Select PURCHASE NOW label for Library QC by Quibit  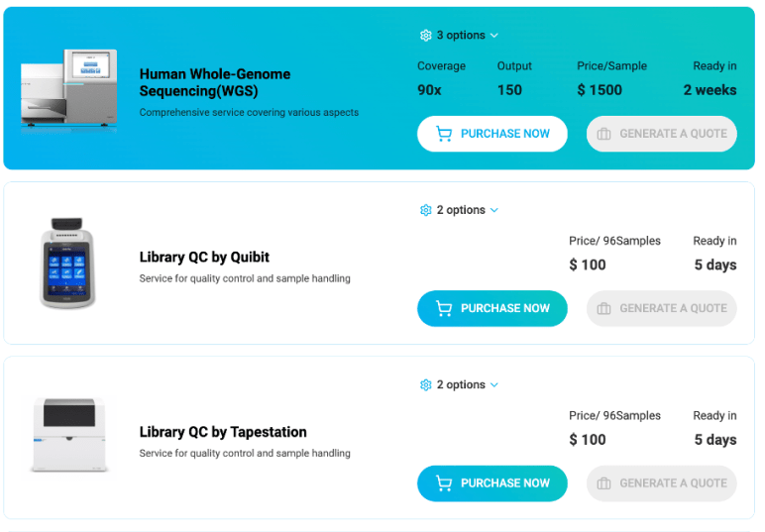point(505,308)
